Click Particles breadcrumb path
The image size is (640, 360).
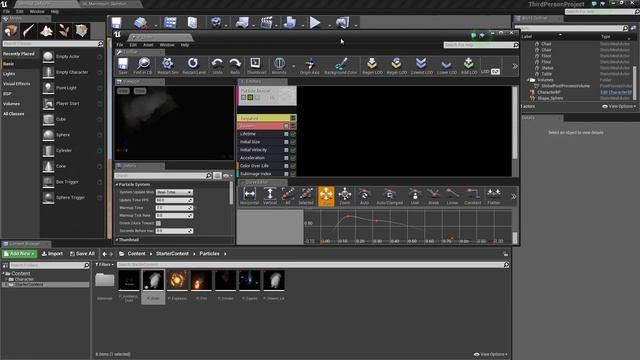point(209,253)
